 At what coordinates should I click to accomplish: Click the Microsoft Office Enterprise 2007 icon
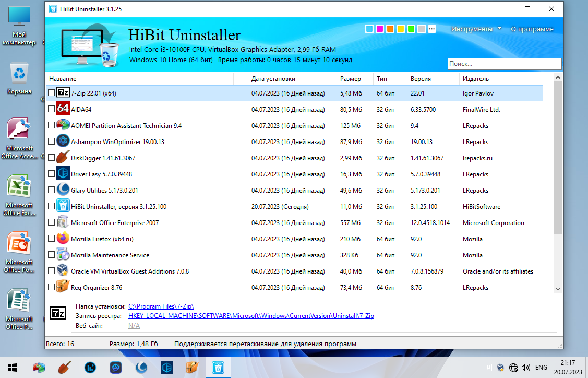63,222
